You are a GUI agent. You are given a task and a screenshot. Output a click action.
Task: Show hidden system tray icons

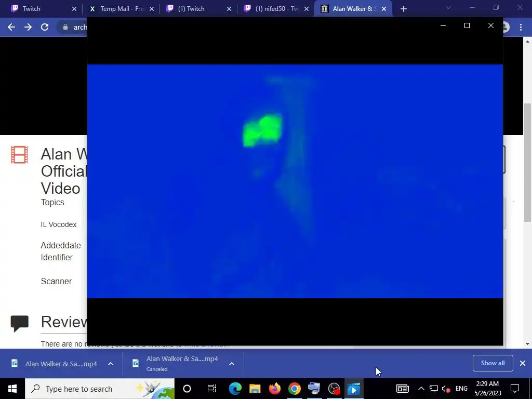[x=421, y=389]
